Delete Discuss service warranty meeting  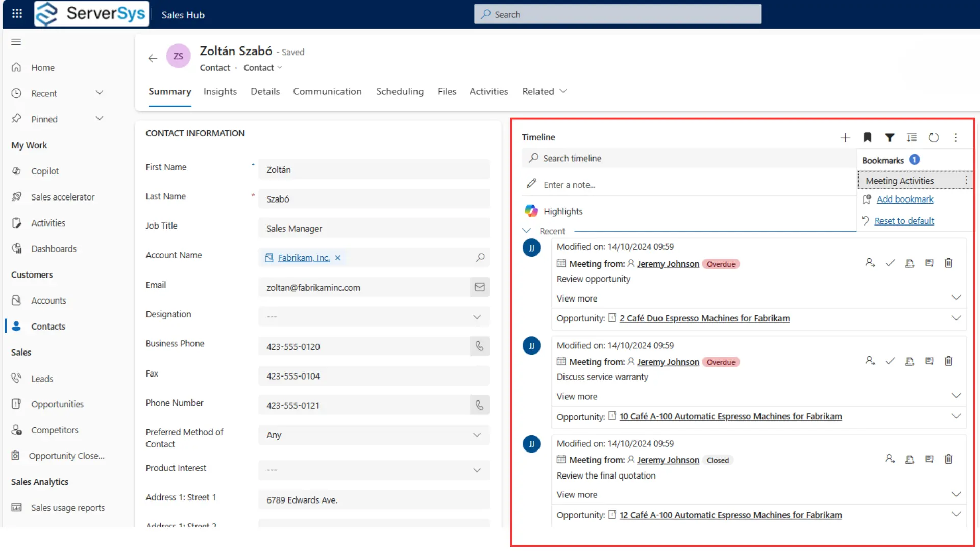coord(949,361)
